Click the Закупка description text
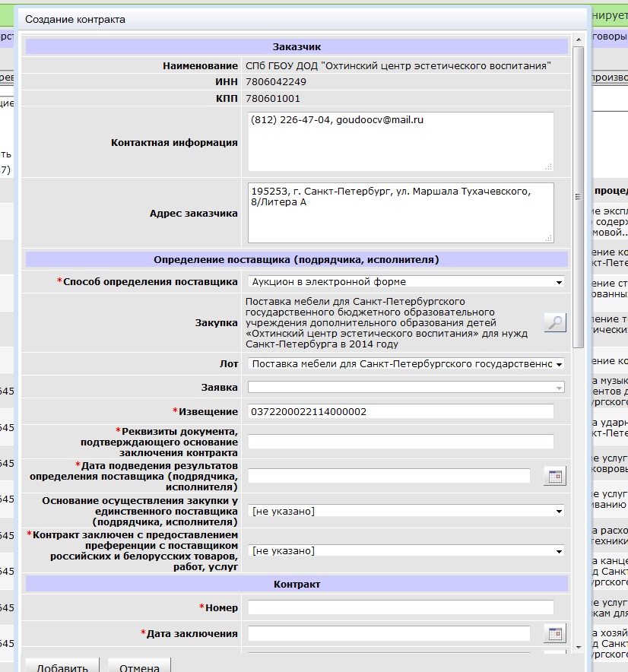The height and width of the screenshot is (672, 628). [x=387, y=323]
